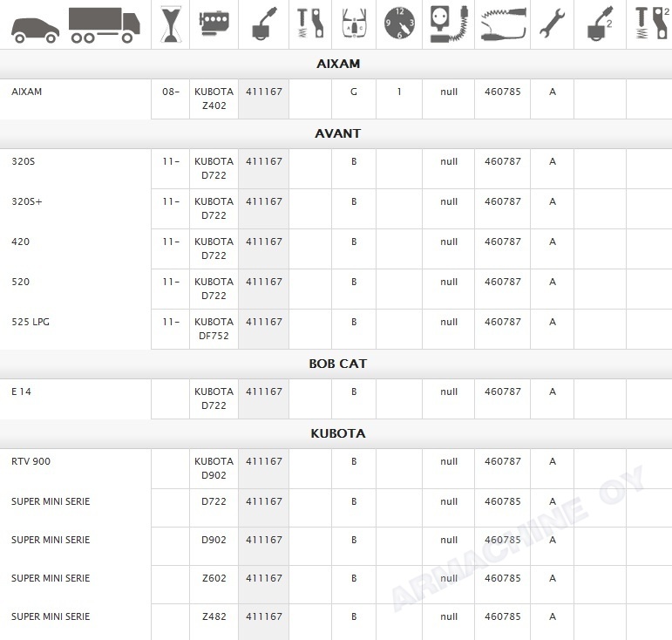Screen dimensions: 672x640
Task: Click SUPER MINI SERIE row with Z602 engine
Action: (x=51, y=578)
